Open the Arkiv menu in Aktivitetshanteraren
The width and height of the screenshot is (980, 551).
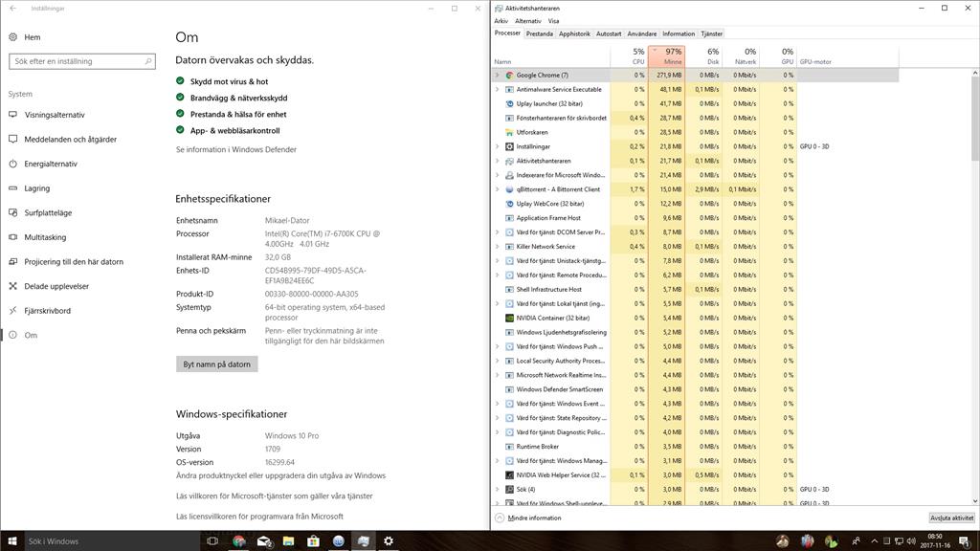501,21
